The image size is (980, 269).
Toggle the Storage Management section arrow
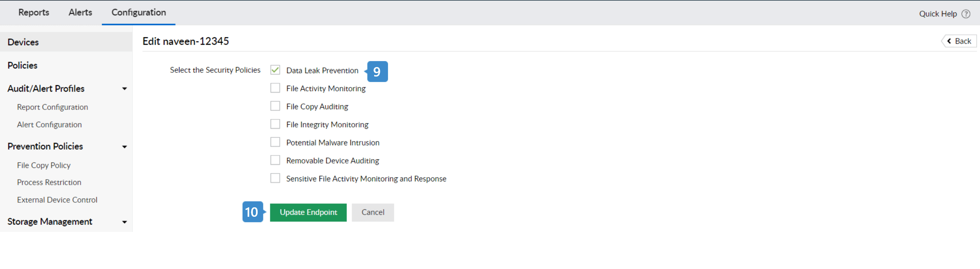tap(124, 222)
